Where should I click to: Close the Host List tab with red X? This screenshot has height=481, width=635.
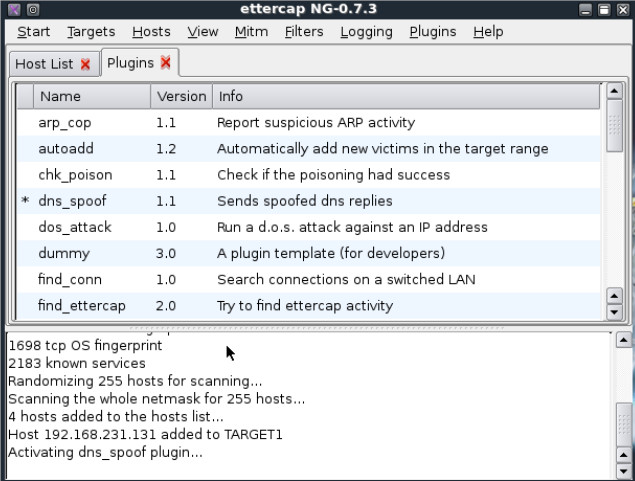pyautogui.click(x=85, y=64)
